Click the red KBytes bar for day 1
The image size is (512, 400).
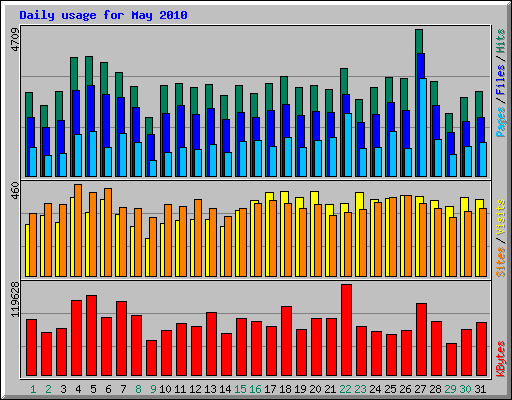point(31,348)
